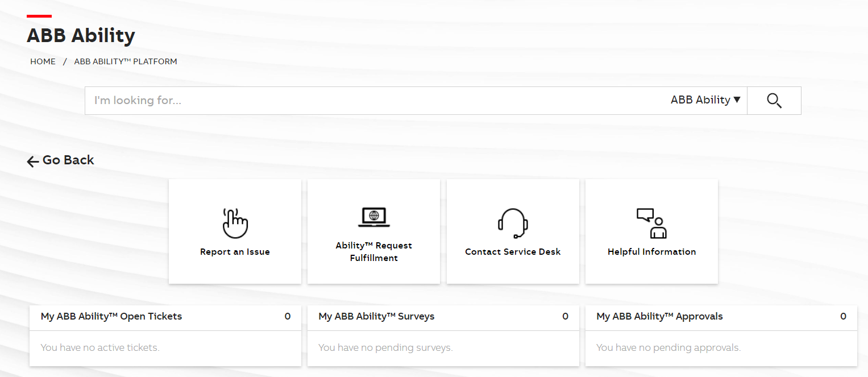Click the Go Back link text

point(68,160)
